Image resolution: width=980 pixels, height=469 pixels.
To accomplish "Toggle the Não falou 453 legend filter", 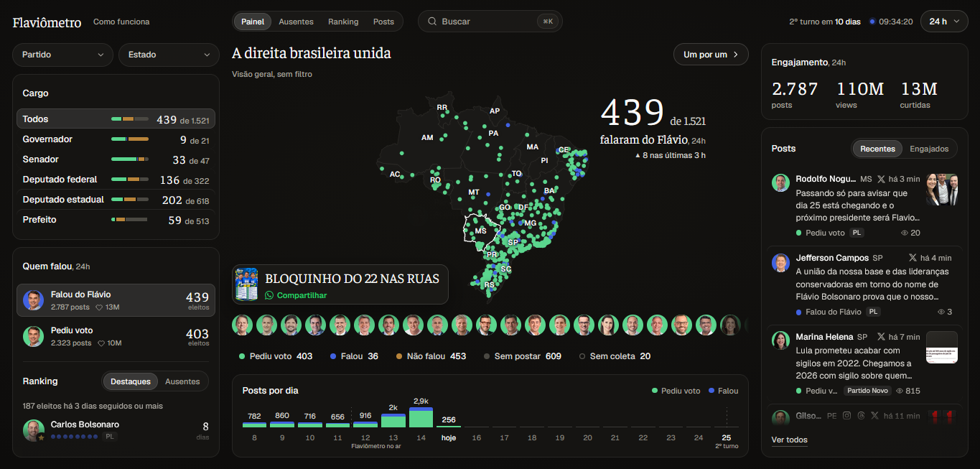I will click(431, 356).
